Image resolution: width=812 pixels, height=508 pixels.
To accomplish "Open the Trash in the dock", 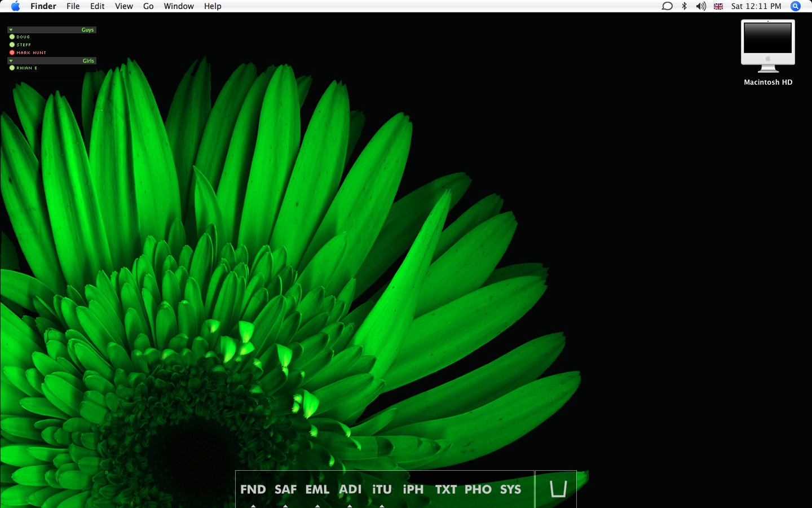I will pos(558,489).
